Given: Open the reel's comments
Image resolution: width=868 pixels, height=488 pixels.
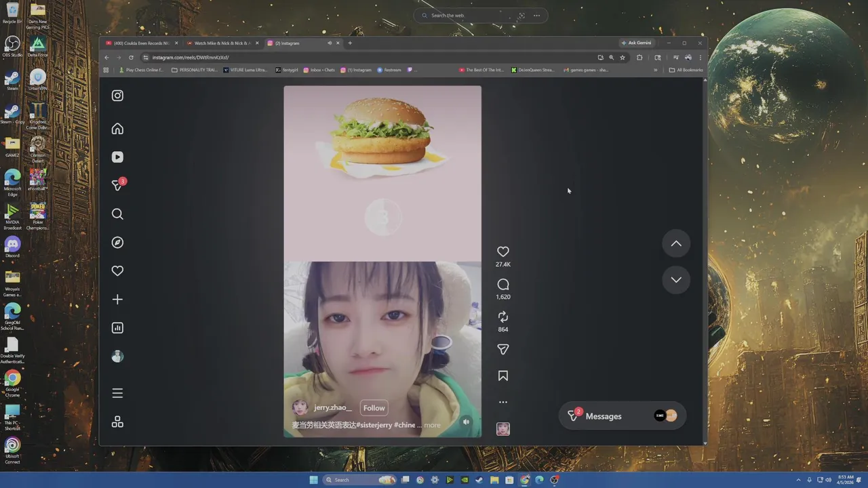Looking at the screenshot, I should (x=503, y=285).
